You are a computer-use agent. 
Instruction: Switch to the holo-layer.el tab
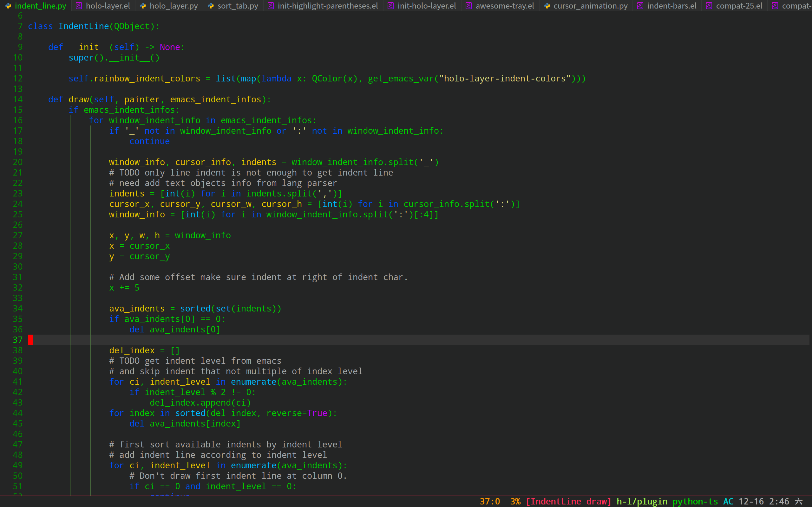tap(108, 6)
